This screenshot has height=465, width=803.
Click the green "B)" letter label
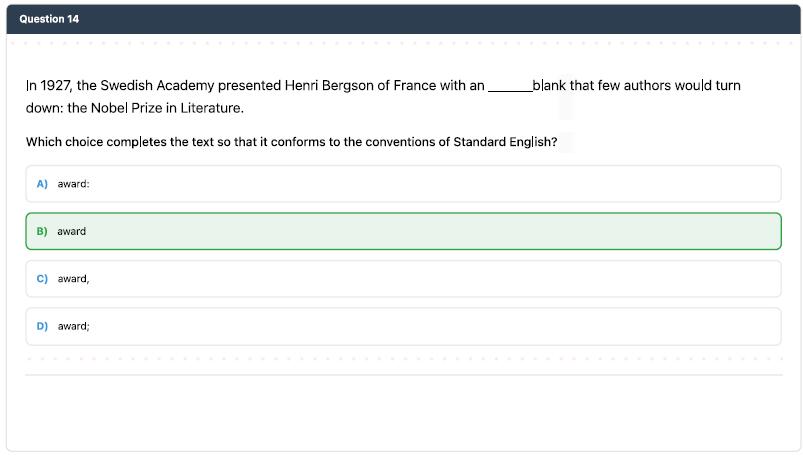click(42, 231)
